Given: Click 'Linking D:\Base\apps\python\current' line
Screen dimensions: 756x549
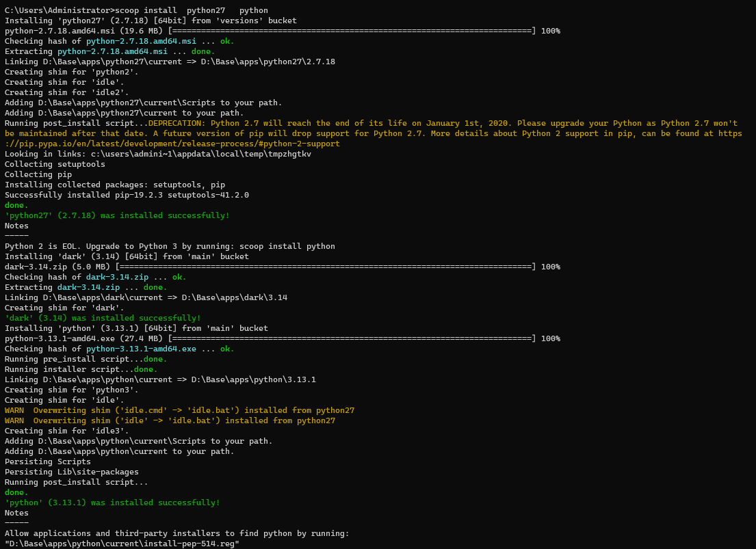Looking at the screenshot, I should pyautogui.click(x=161, y=380).
